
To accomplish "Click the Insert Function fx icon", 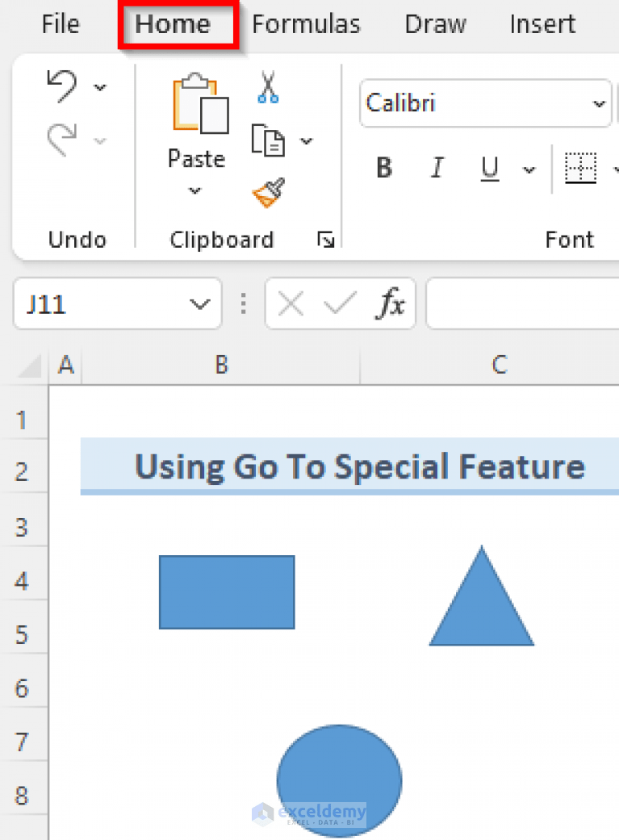I will coord(391,303).
